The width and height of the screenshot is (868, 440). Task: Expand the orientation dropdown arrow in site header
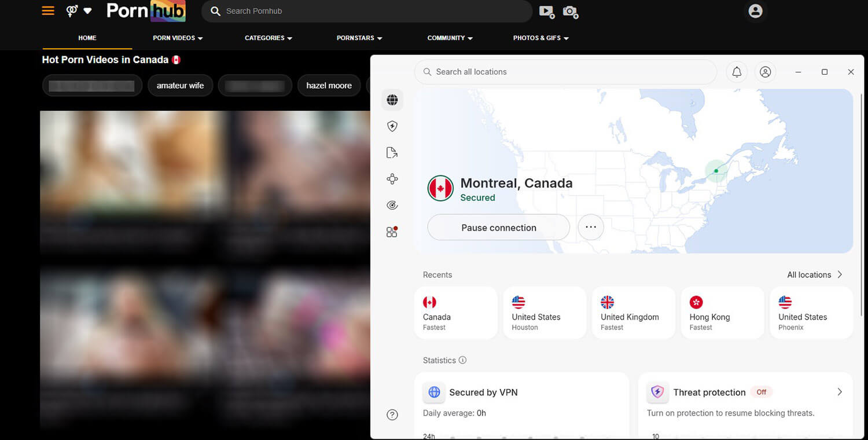(x=87, y=10)
